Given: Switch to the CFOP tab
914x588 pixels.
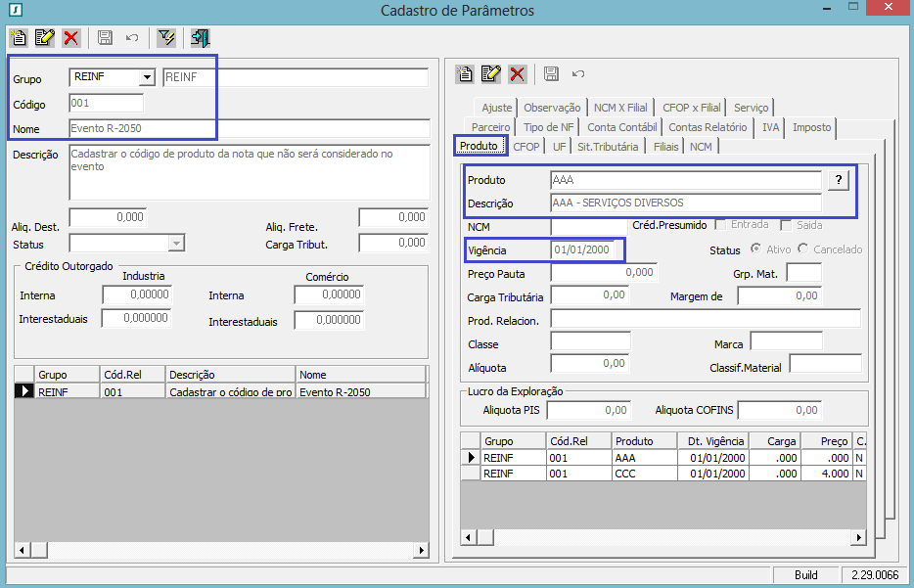Looking at the screenshot, I should 526,146.
